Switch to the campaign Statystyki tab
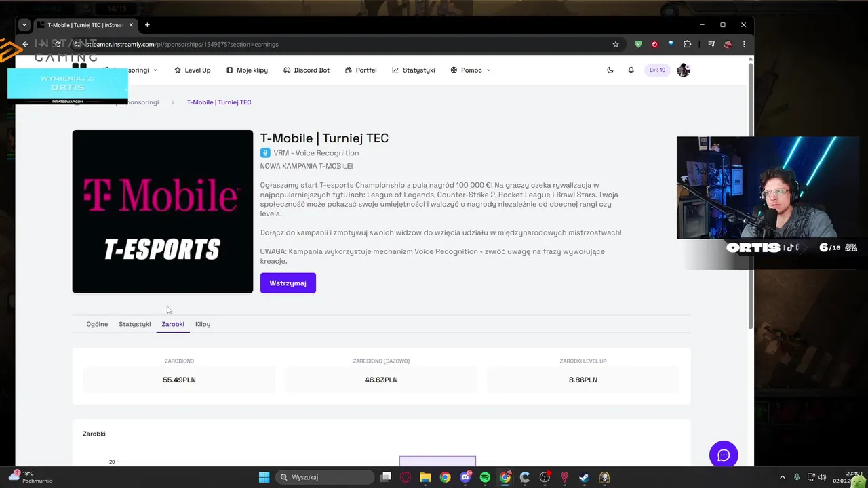The width and height of the screenshot is (868, 488). (x=135, y=324)
